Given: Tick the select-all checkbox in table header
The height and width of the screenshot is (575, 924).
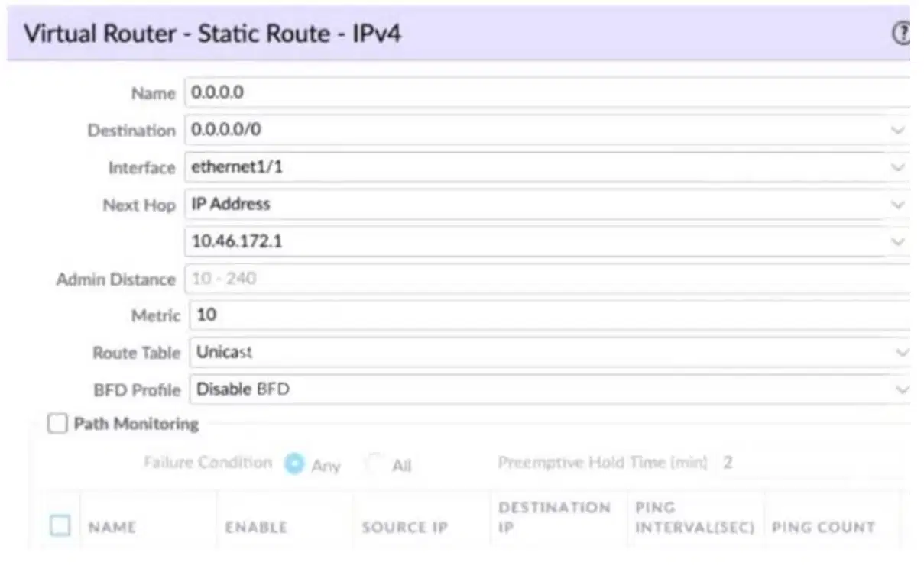Looking at the screenshot, I should pyautogui.click(x=60, y=525).
